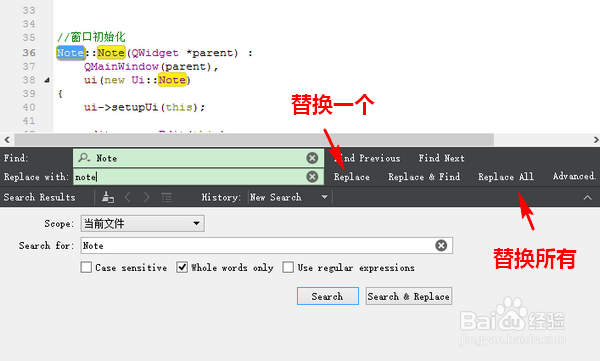The width and height of the screenshot is (600, 361).
Task: Replace the current match with Replace
Action: tap(351, 176)
